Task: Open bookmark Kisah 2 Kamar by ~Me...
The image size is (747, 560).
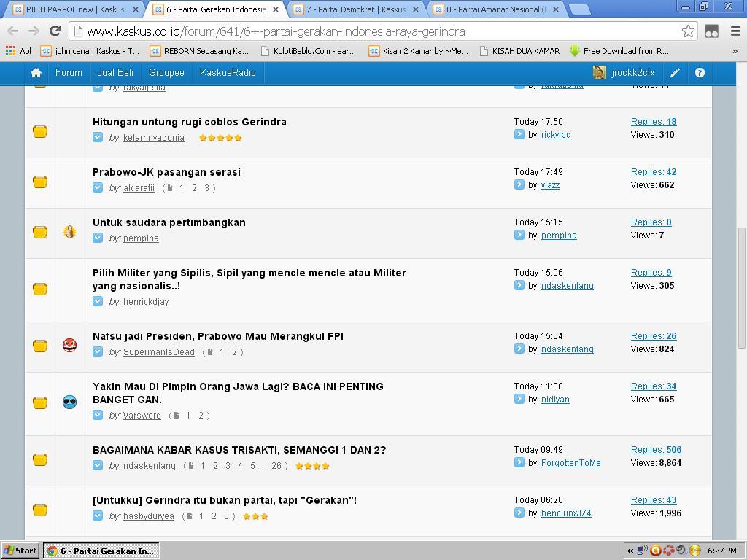Action: click(x=419, y=51)
